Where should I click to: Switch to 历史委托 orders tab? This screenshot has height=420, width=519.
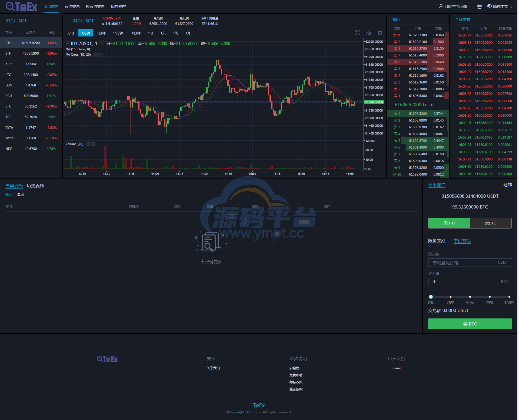click(35, 186)
